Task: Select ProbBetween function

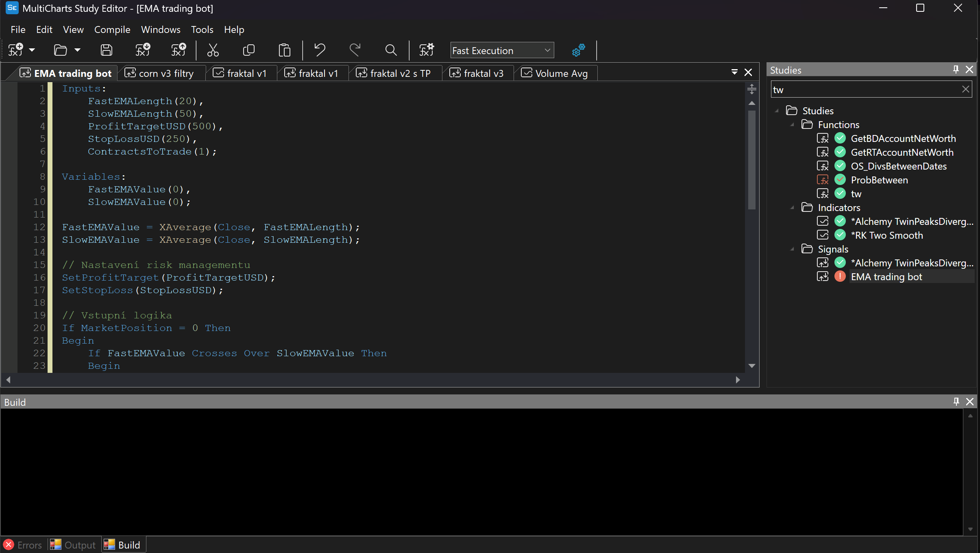Action: tap(879, 180)
